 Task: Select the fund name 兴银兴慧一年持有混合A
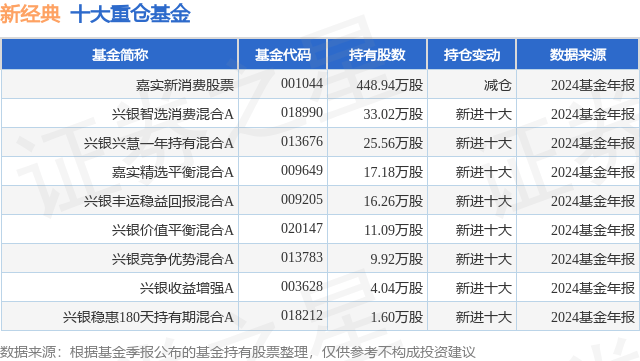pyautogui.click(x=159, y=143)
